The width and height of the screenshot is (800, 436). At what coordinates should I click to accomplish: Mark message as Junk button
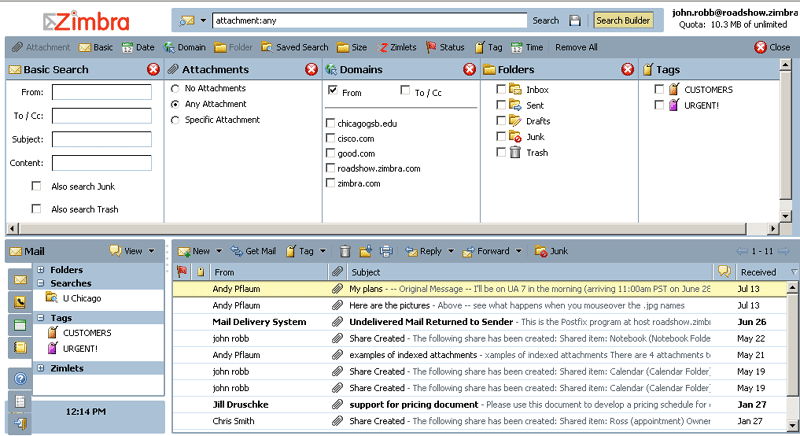551,251
